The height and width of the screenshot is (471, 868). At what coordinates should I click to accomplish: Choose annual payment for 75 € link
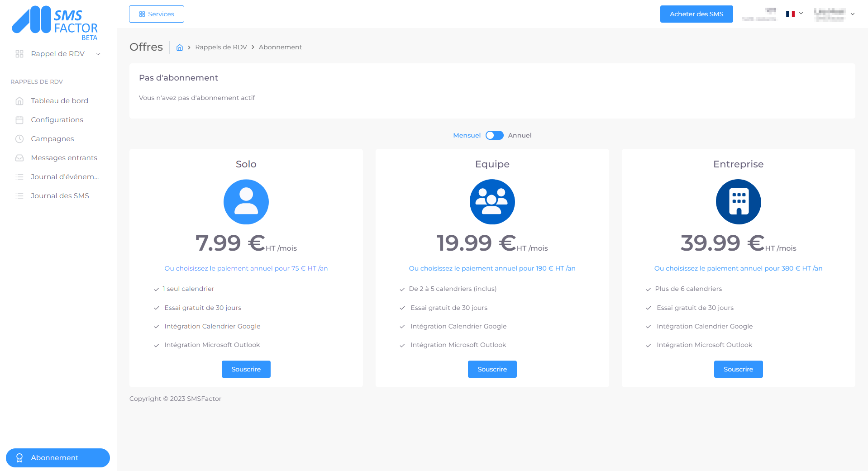(x=246, y=268)
